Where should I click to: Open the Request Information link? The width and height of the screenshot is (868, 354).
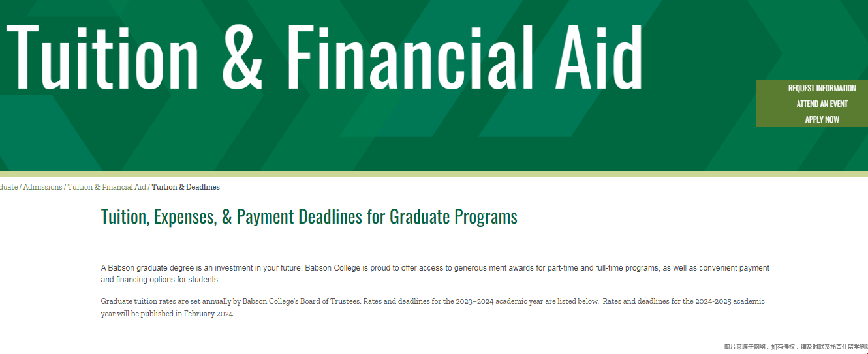tap(822, 88)
